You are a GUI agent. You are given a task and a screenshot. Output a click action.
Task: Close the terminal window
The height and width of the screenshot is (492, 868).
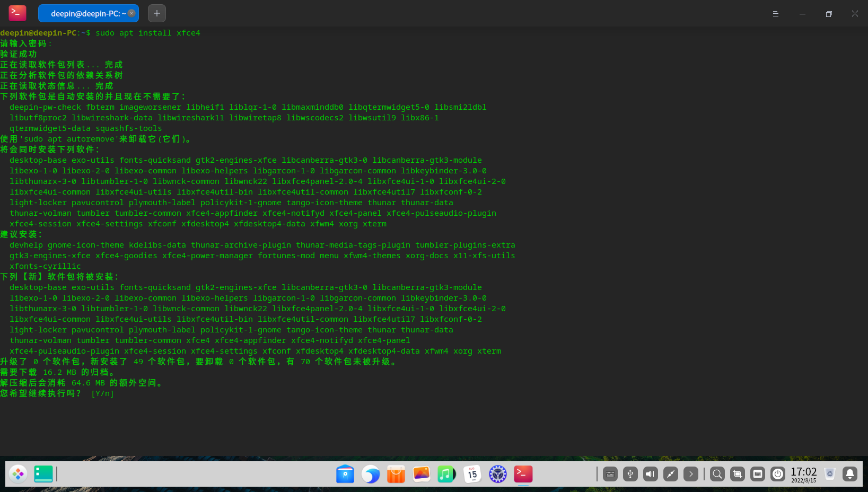point(855,14)
